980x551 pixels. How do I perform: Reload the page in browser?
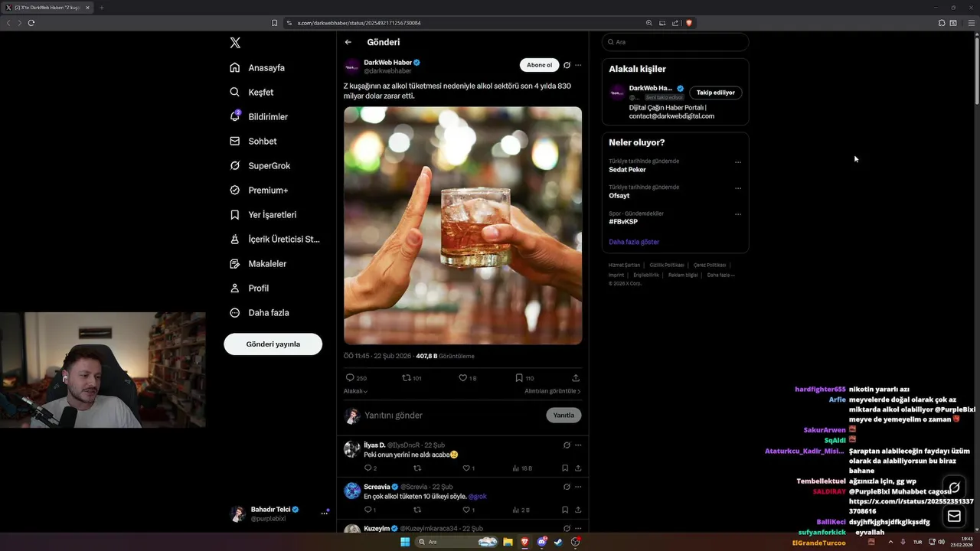point(31,23)
